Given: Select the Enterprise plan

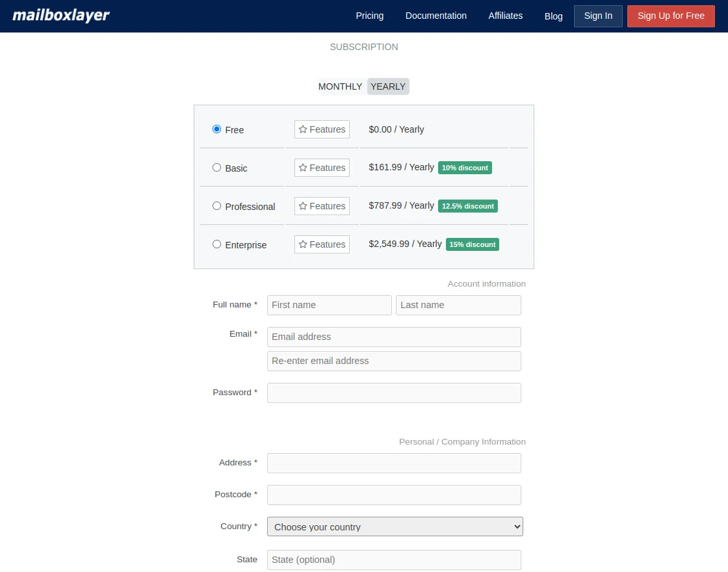Looking at the screenshot, I should point(216,244).
